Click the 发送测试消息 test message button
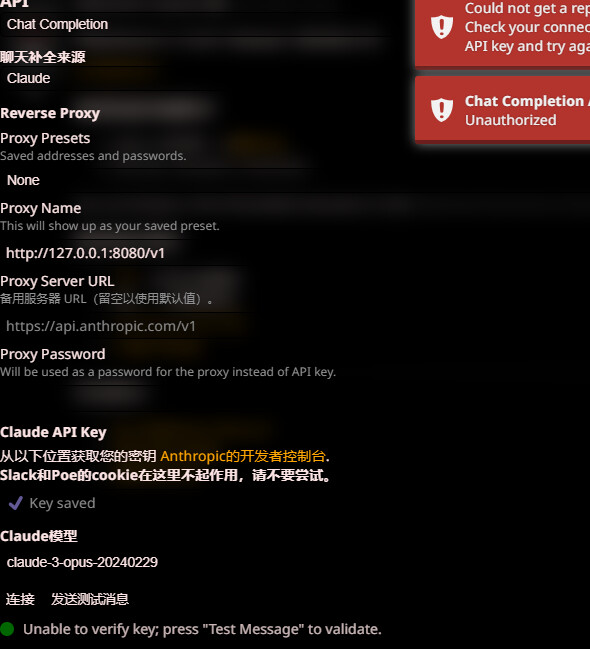Viewport: 590px width, 649px height. (90, 599)
